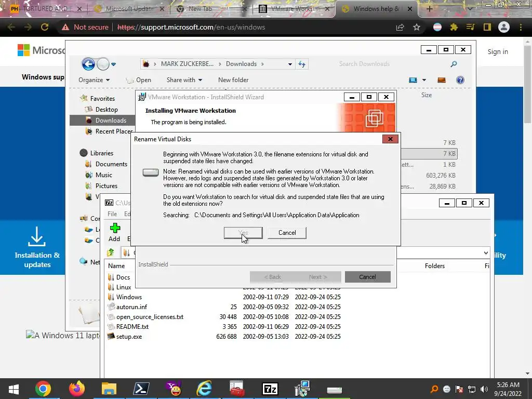Click Cancel in Rename Virtual Disks dialog

pyautogui.click(x=287, y=233)
